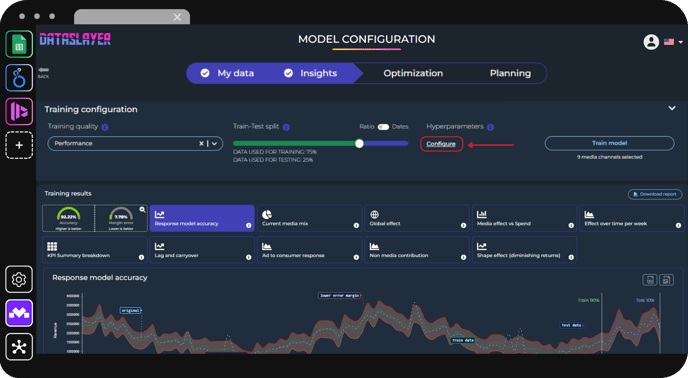Image resolution: width=688 pixels, height=378 pixels.
Task: Click the user profile avatar icon
Action: 651,42
